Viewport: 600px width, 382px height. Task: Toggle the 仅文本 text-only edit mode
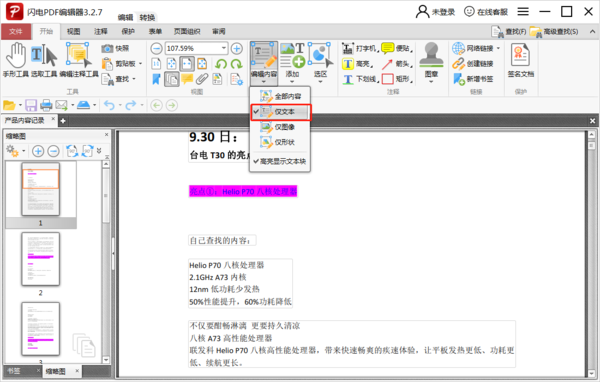coord(280,112)
